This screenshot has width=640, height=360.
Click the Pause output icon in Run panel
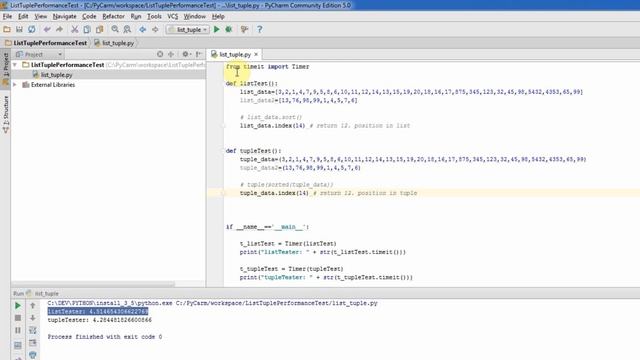(18, 330)
